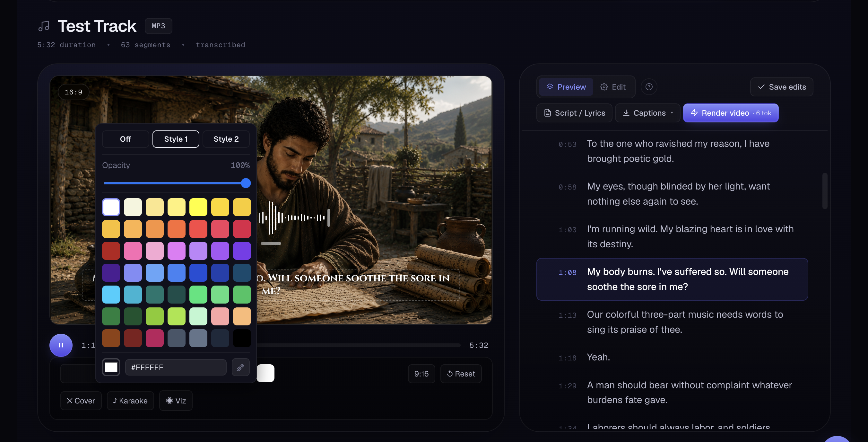Select the Style 2 option

(x=226, y=139)
